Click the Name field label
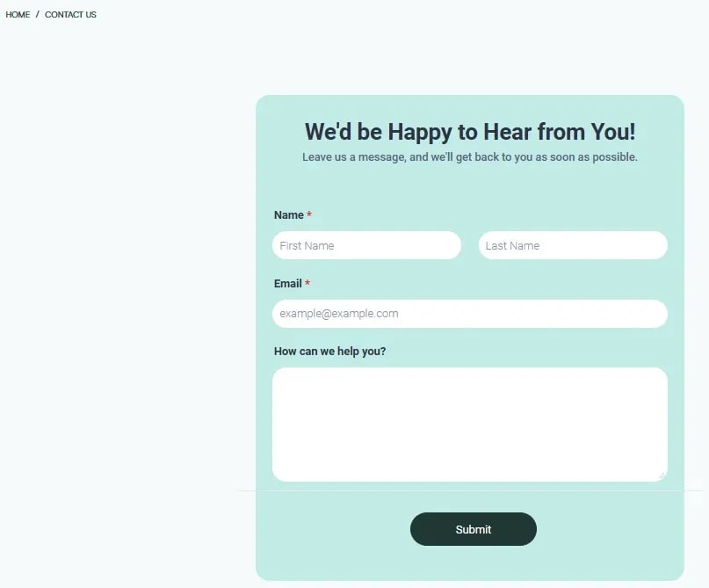Screen dimensions: 709x588 click(x=288, y=214)
